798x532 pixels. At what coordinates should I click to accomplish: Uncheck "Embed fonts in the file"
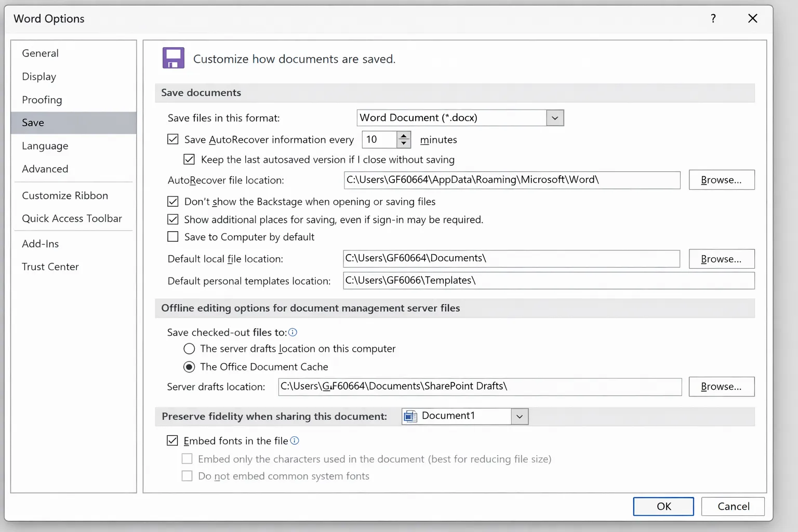click(x=172, y=441)
